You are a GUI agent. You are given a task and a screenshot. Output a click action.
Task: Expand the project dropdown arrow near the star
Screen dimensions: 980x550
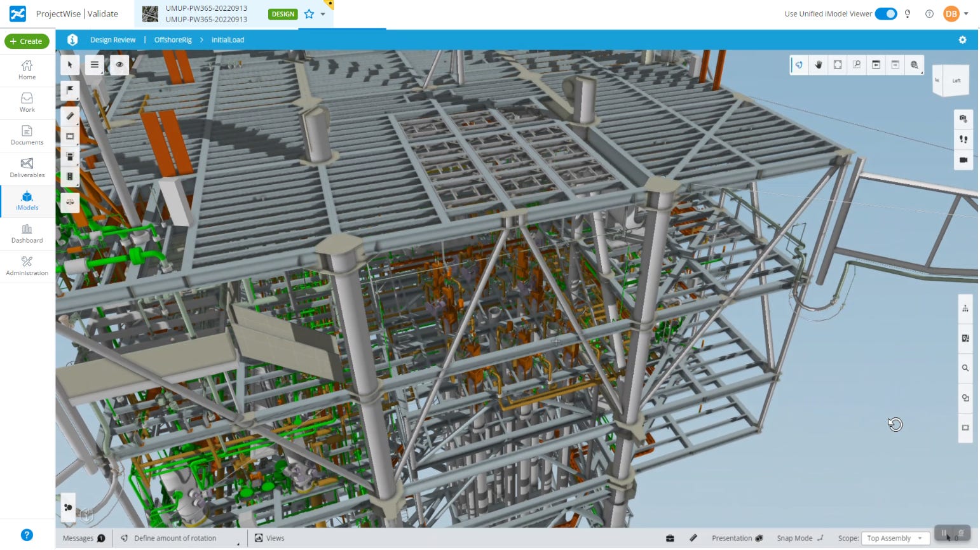pos(323,14)
